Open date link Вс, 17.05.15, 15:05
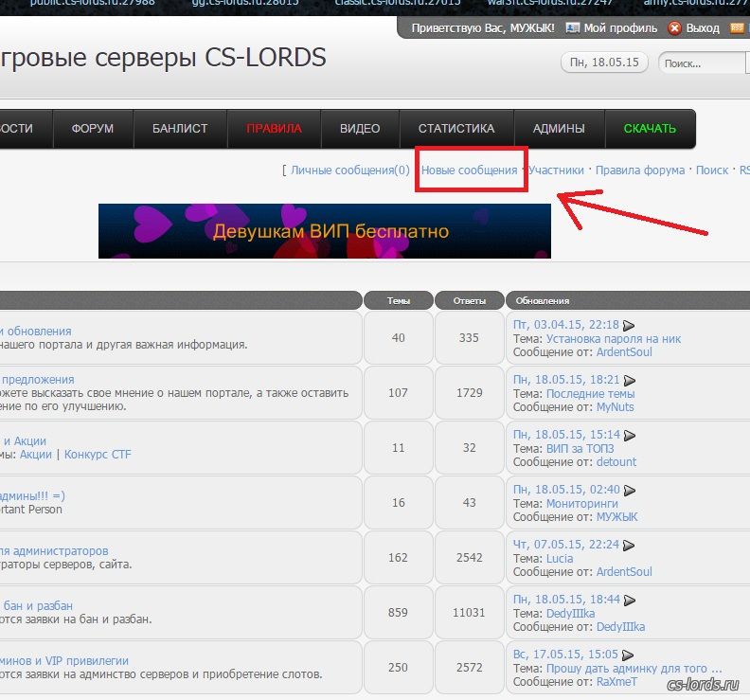The height and width of the screenshot is (700, 750). coord(566,655)
